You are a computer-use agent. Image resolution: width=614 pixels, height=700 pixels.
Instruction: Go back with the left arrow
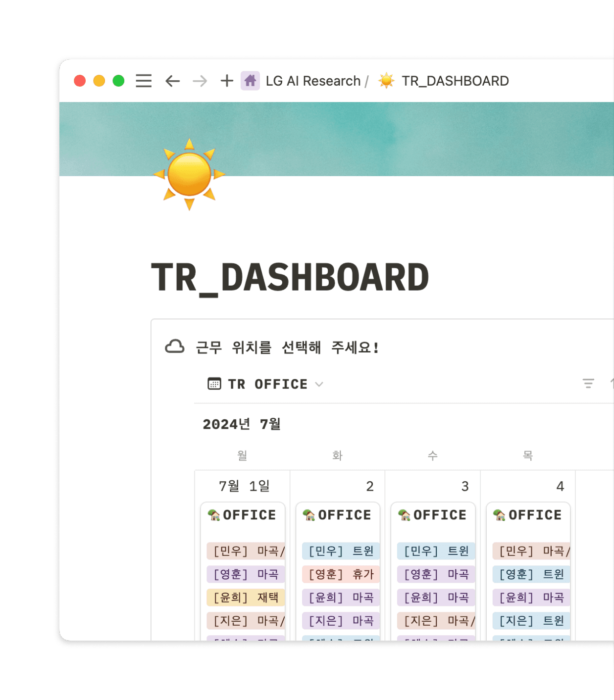tap(172, 81)
